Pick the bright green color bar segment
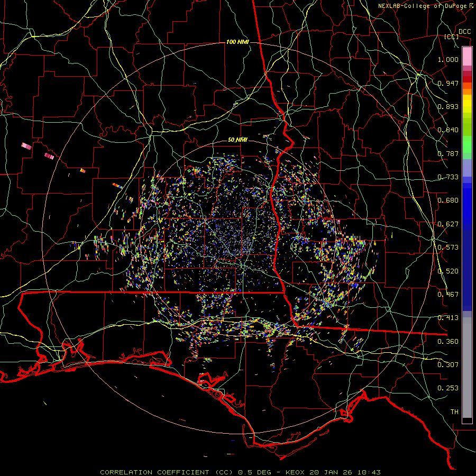 (467, 145)
